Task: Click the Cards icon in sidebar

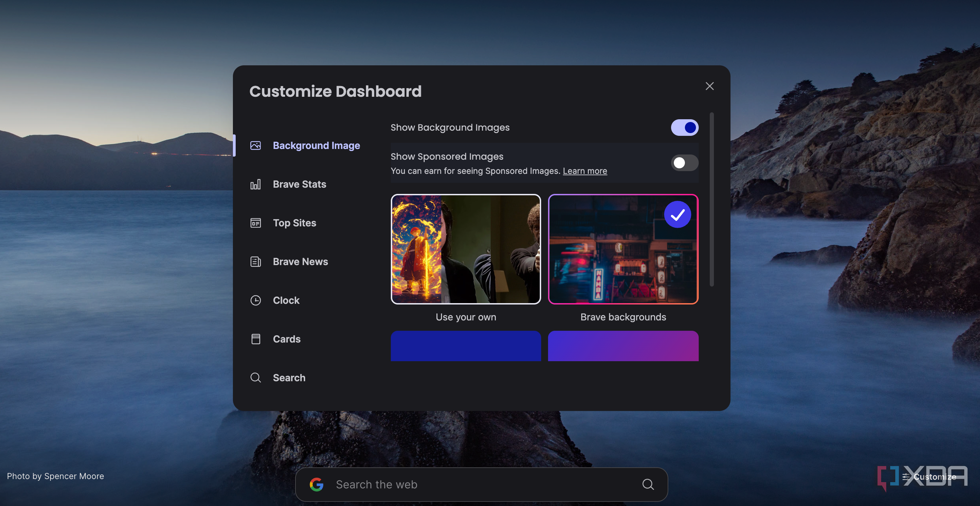Action: coord(256,339)
